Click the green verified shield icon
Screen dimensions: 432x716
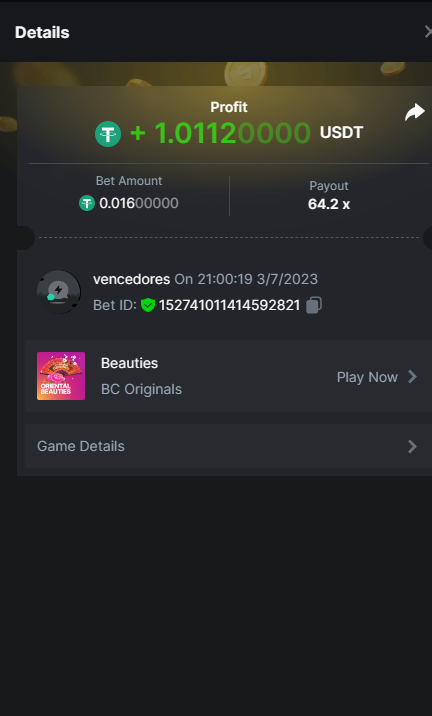(x=148, y=305)
